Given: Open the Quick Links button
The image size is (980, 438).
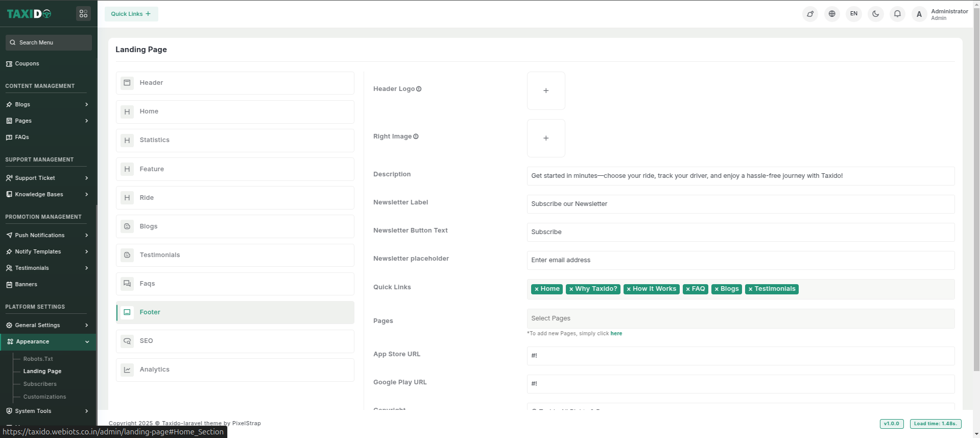Looking at the screenshot, I should click(131, 14).
